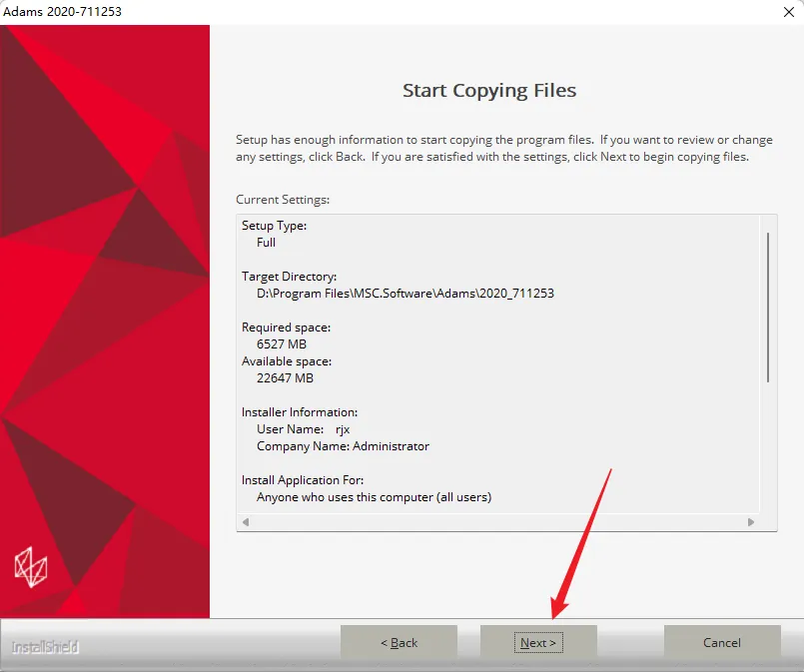Click the Available space 22647 MB value
This screenshot has width=804, height=672.
point(285,378)
